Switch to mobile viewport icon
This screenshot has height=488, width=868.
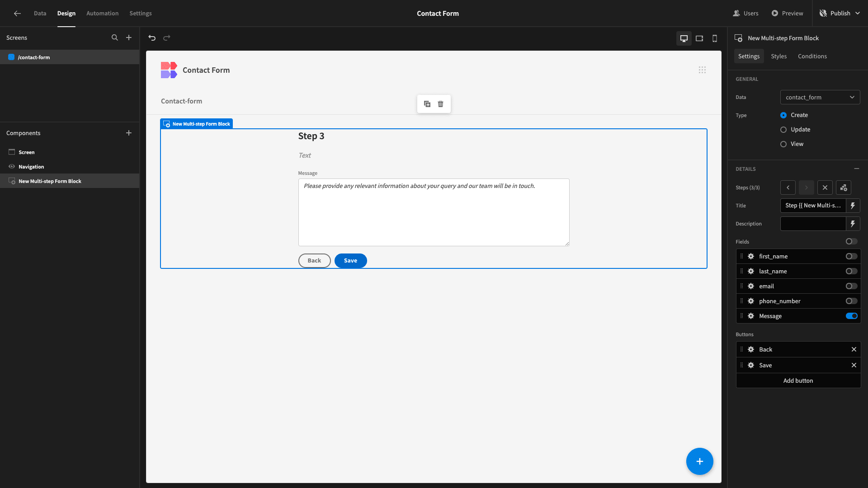click(715, 38)
